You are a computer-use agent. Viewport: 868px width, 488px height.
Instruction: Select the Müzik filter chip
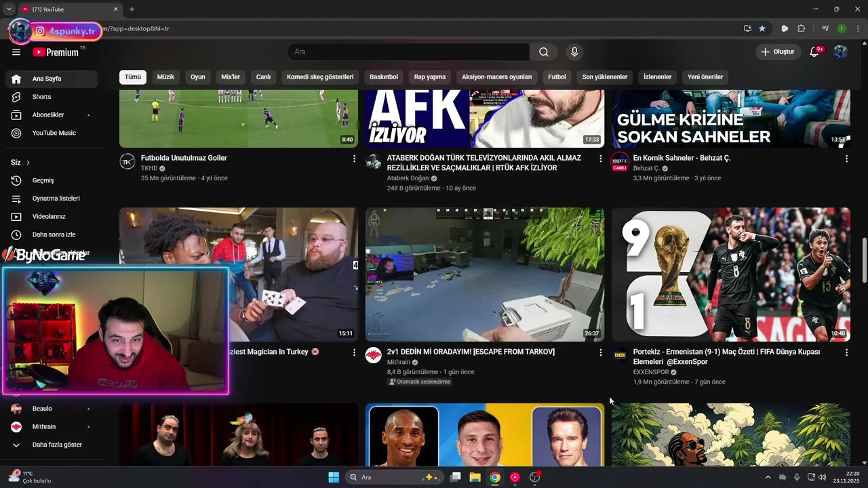165,77
